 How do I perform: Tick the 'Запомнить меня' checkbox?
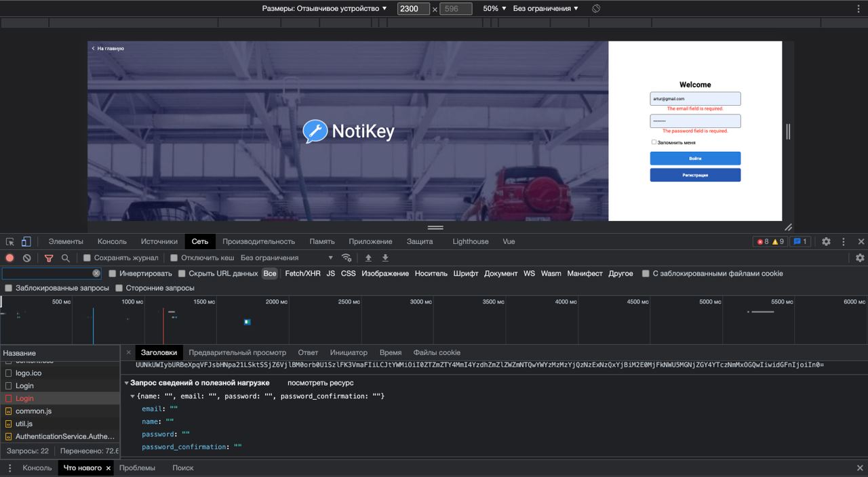[654, 142]
